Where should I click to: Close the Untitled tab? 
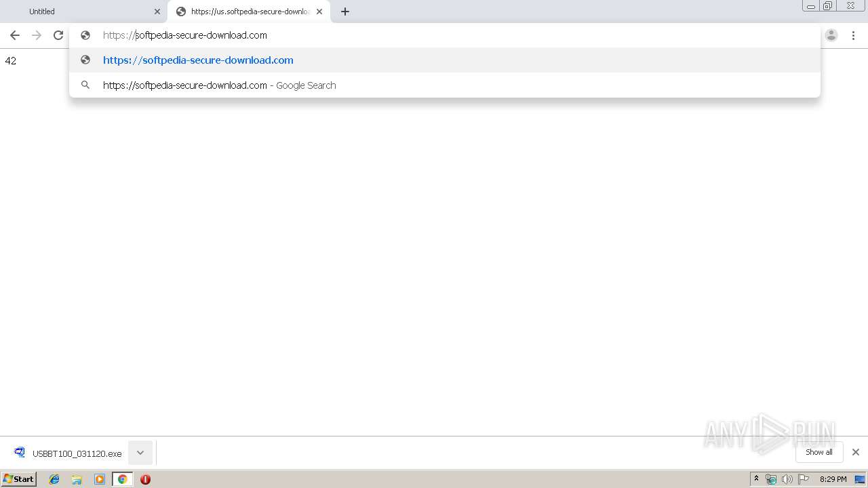click(157, 12)
